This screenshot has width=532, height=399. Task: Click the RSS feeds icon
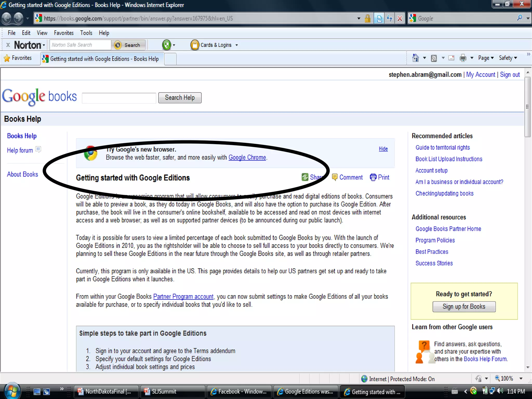(x=434, y=58)
